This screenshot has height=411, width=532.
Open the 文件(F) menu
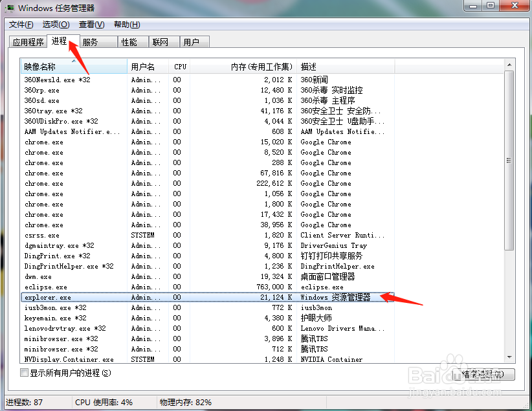coord(21,25)
